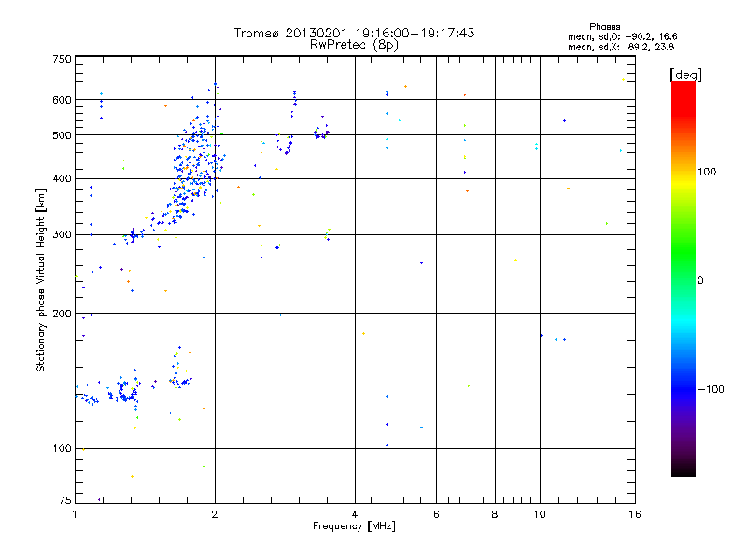Click the x-axis label '8'
Viewport: 747px width, 560px height.
coord(495,514)
